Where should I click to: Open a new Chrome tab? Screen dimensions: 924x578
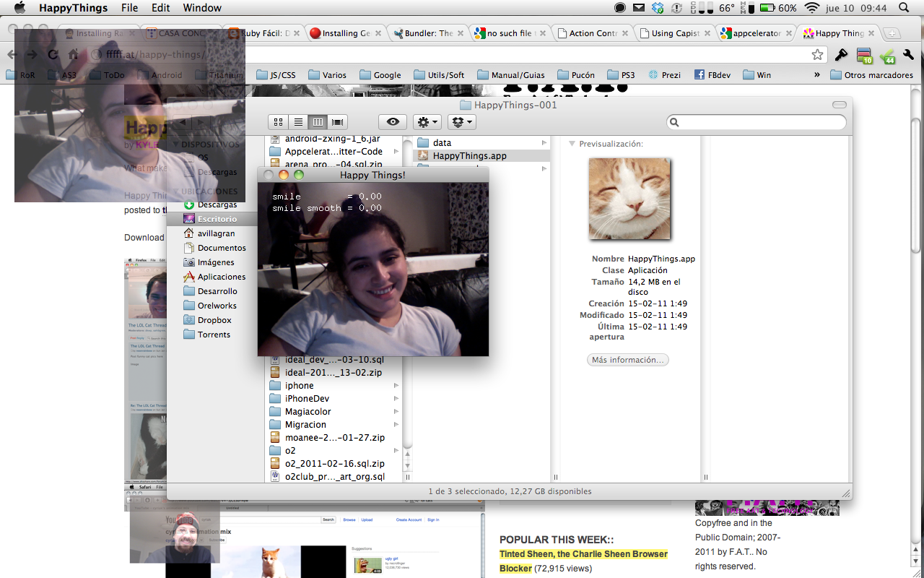(892, 34)
